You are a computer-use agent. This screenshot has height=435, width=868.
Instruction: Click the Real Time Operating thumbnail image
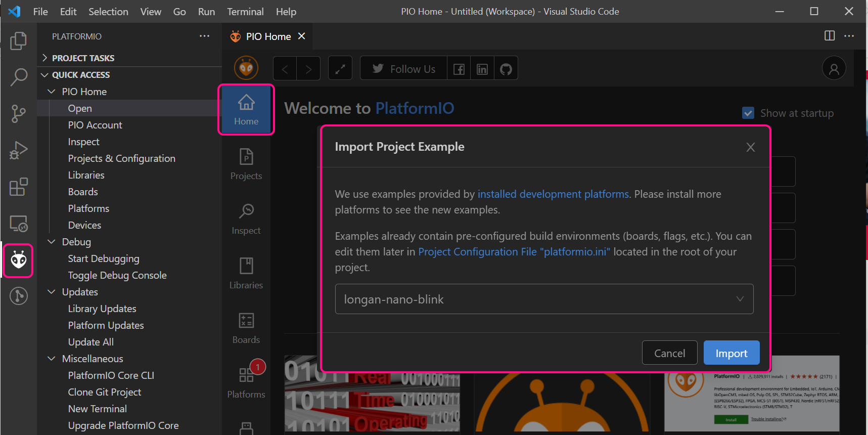pyautogui.click(x=373, y=394)
